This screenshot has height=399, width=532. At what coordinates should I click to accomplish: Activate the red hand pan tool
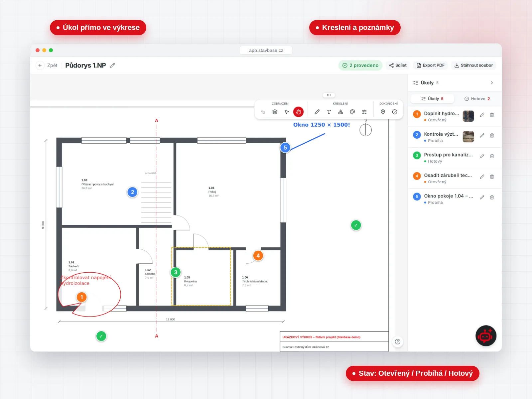coord(299,112)
